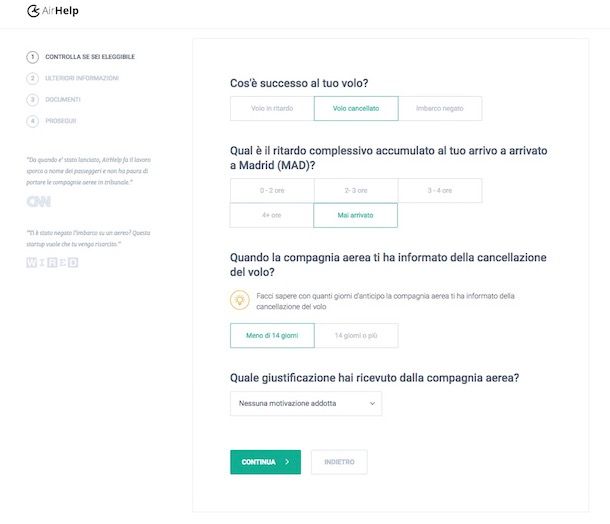The width and height of the screenshot is (610, 524).
Task: Select the Imbarco negato option
Action: pos(440,109)
